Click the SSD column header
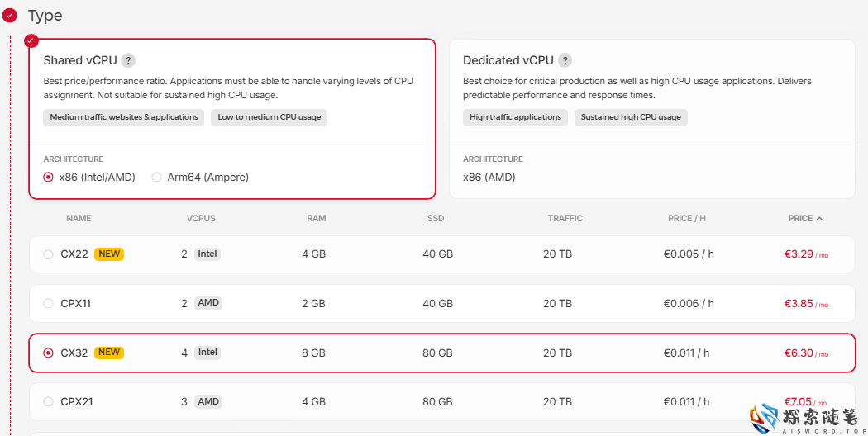This screenshot has height=436, width=868. pos(437,219)
